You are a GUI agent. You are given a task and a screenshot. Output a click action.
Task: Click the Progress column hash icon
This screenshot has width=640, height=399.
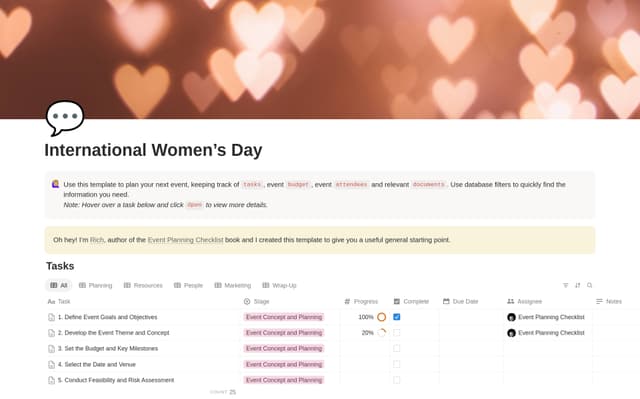coord(347,301)
